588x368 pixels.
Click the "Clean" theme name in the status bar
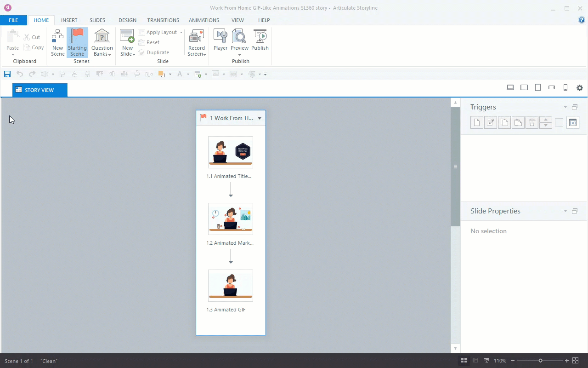[x=49, y=361]
